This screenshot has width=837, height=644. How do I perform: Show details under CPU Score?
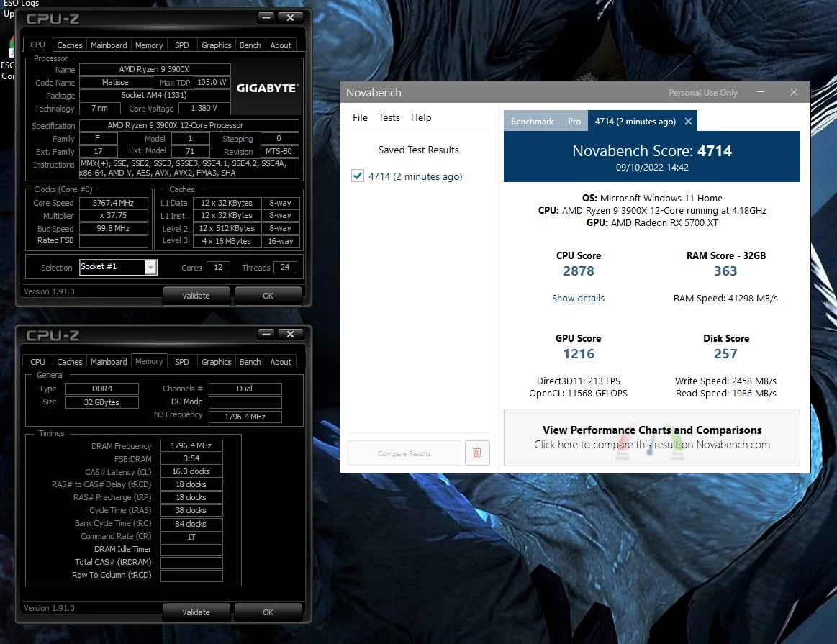click(578, 299)
